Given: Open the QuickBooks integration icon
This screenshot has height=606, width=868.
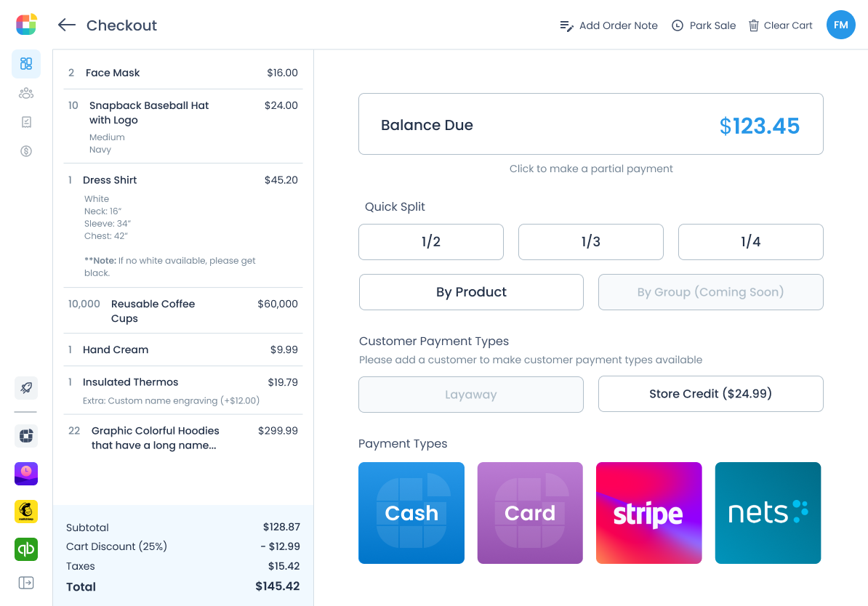Looking at the screenshot, I should 25,549.
